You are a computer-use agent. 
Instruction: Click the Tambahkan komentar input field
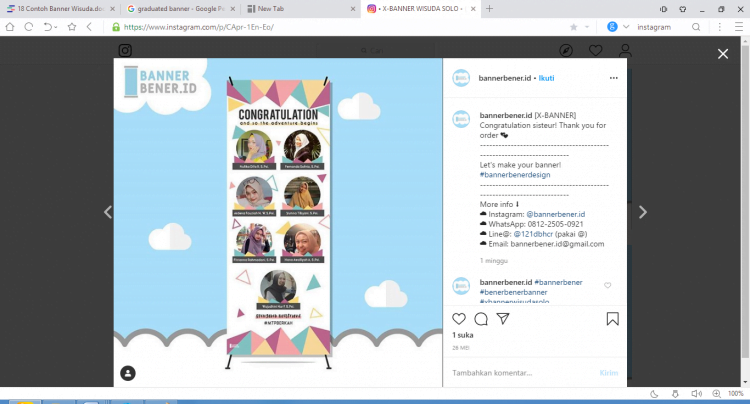521,373
